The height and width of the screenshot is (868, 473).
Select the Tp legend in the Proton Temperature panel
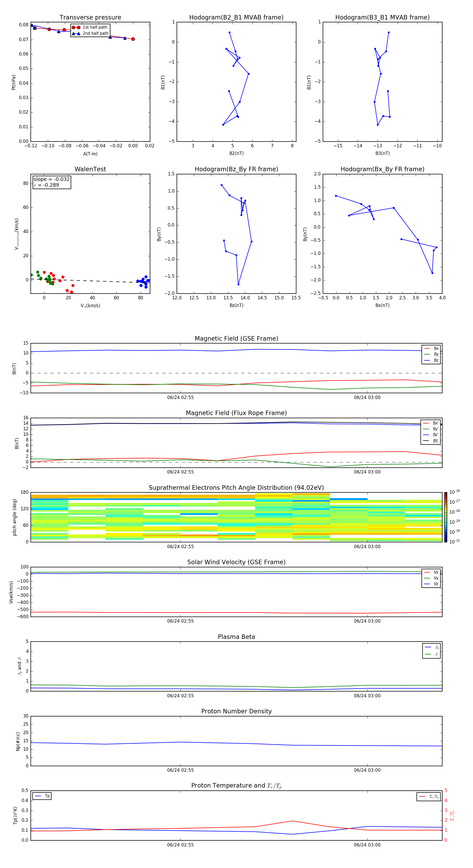pos(42,796)
